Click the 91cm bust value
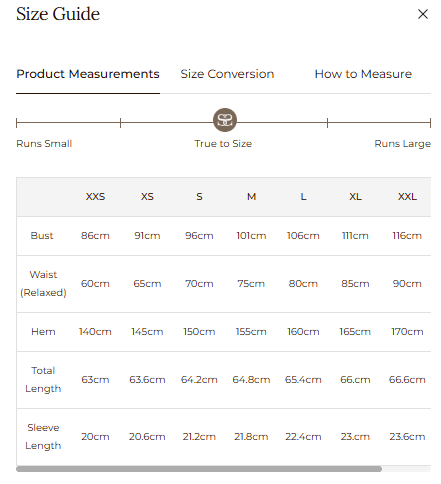The height and width of the screenshot is (484, 441). point(147,236)
